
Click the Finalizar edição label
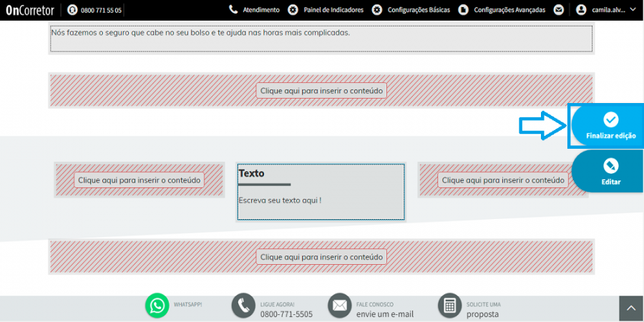(611, 135)
